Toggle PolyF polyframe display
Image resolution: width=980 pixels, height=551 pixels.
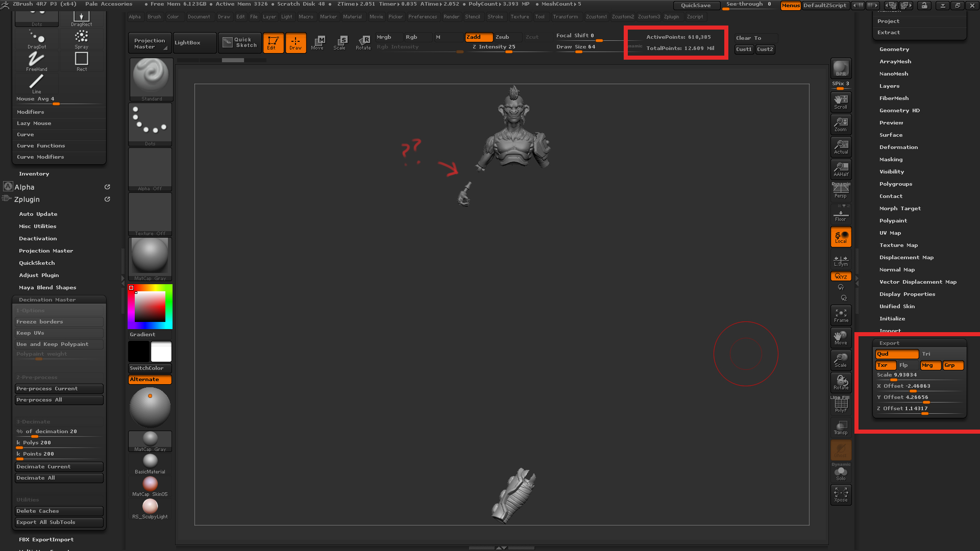tap(841, 405)
